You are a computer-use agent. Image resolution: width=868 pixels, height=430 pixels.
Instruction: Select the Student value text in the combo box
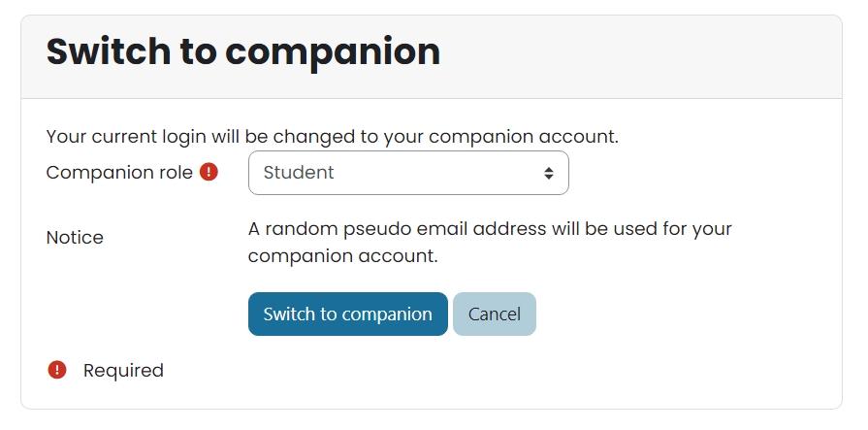299,173
